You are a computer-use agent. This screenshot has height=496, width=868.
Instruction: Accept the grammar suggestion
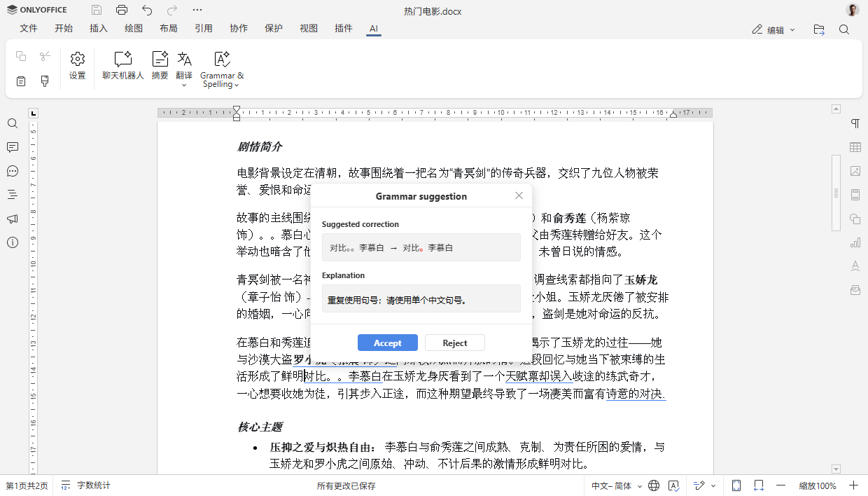click(387, 343)
